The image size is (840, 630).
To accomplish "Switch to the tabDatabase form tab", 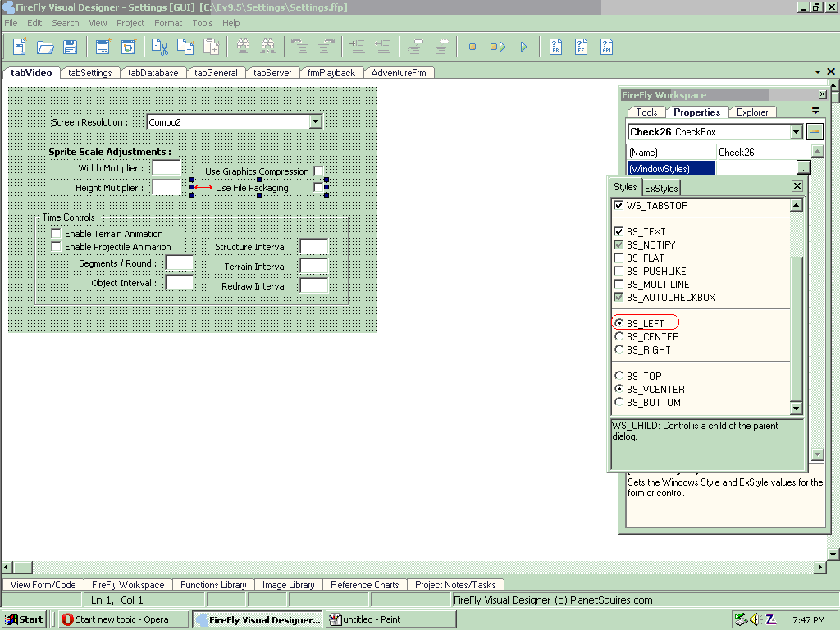I will click(x=153, y=73).
